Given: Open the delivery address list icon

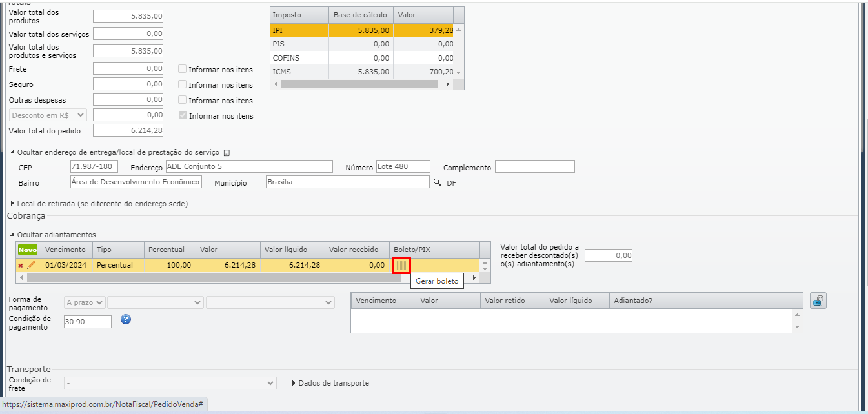Looking at the screenshot, I should (x=227, y=153).
